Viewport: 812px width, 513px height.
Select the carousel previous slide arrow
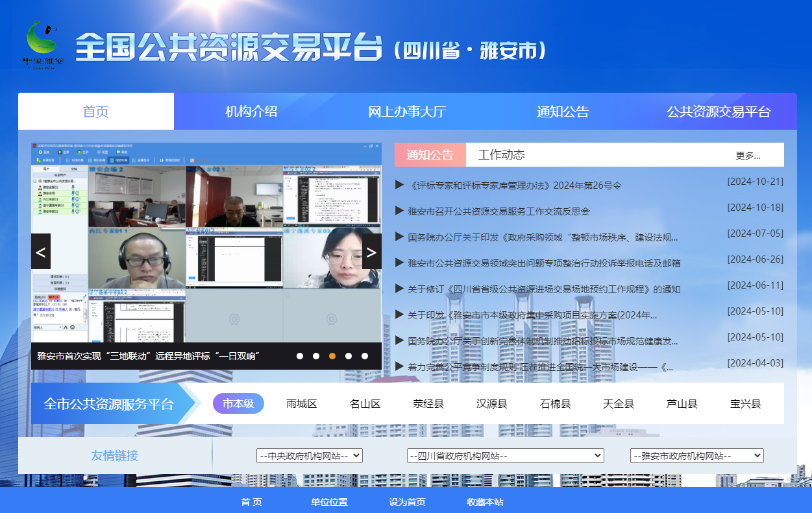click(40, 251)
